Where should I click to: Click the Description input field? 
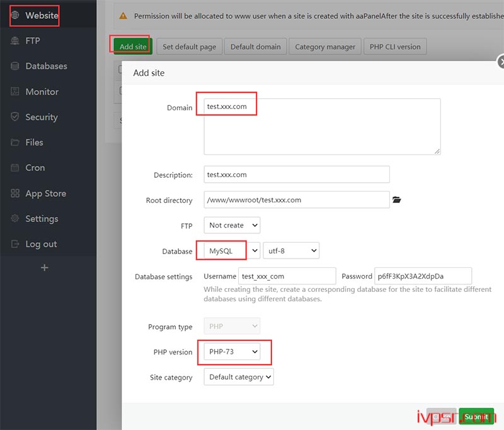pos(297,175)
